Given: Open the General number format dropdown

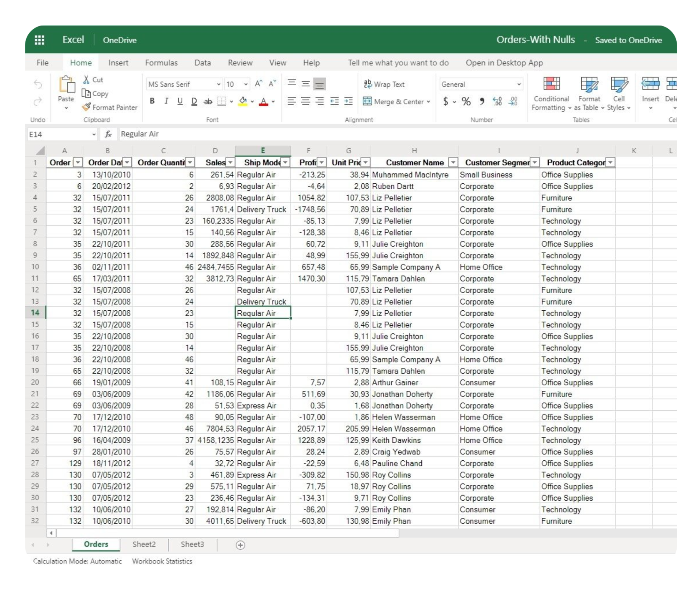Looking at the screenshot, I should [519, 84].
